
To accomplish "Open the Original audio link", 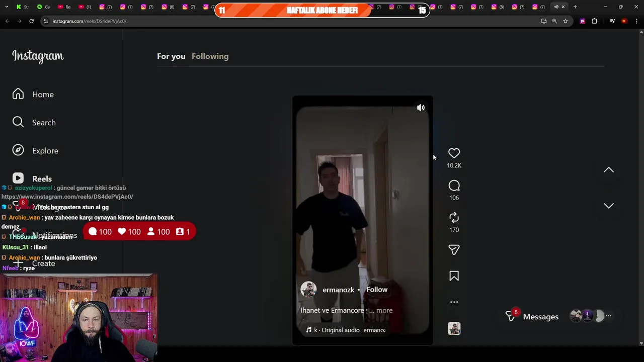I will [x=341, y=330].
